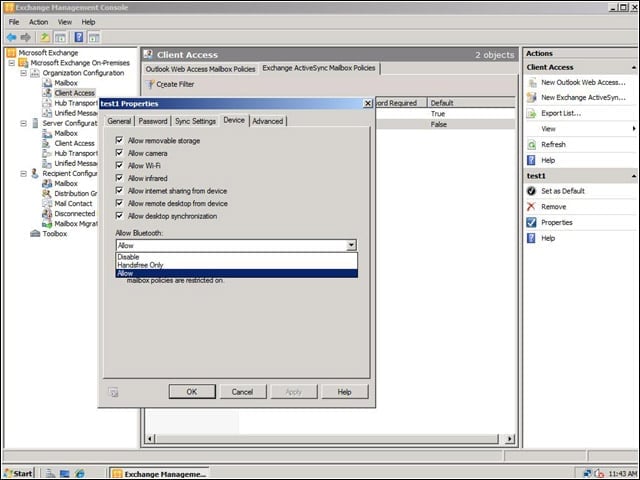The height and width of the screenshot is (480, 640).
Task: Click Export List action
Action: click(561, 113)
